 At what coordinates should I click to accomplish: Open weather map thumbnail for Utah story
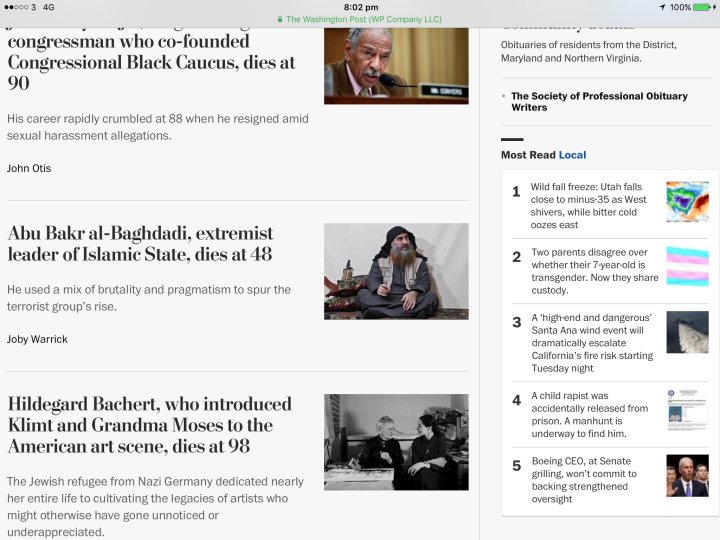point(687,202)
